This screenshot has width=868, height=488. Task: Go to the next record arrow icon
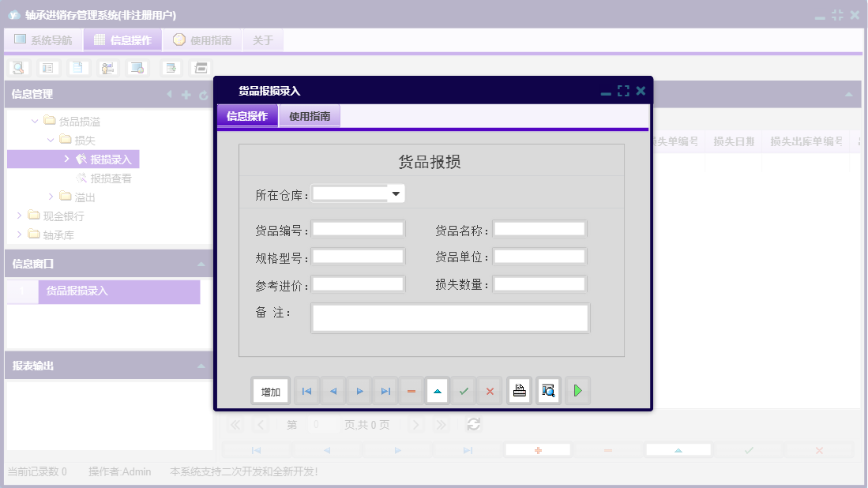tap(359, 390)
